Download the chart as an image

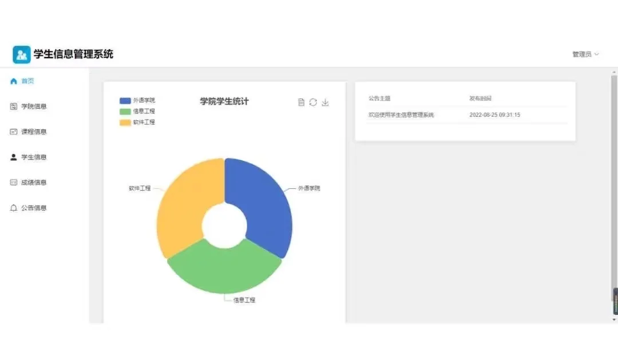point(325,102)
